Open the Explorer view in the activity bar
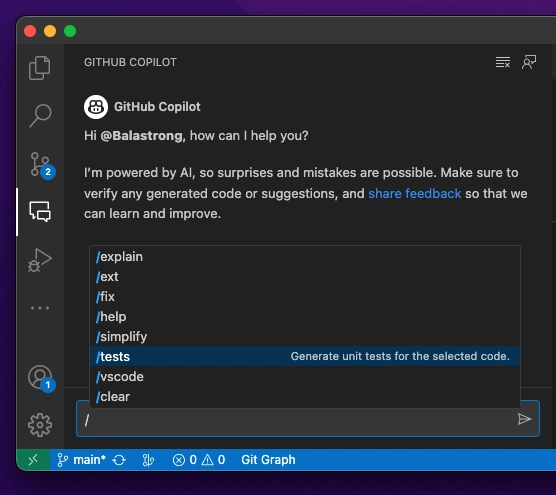556x495 pixels. pos(40,68)
